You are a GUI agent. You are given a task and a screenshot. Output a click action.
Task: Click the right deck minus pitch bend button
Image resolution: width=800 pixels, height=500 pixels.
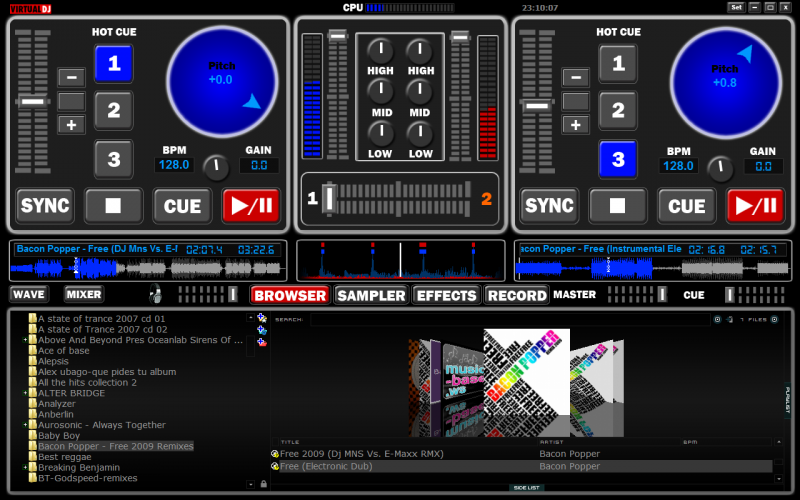tap(576, 78)
